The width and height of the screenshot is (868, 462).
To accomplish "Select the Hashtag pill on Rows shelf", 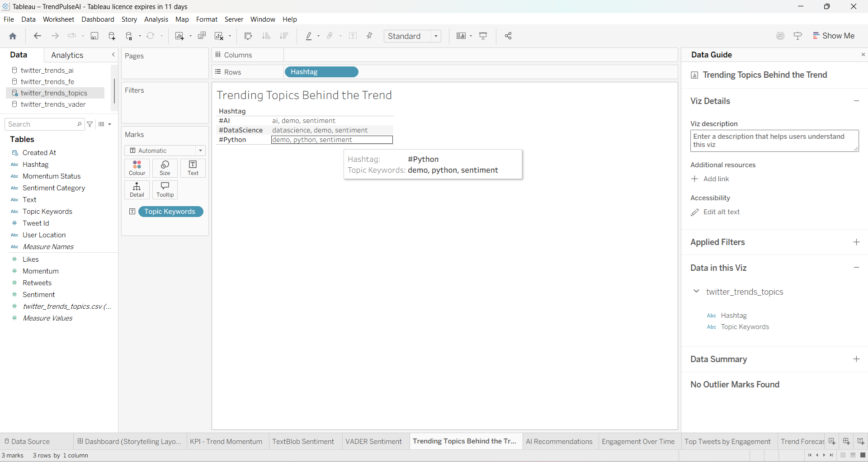I will [x=321, y=72].
